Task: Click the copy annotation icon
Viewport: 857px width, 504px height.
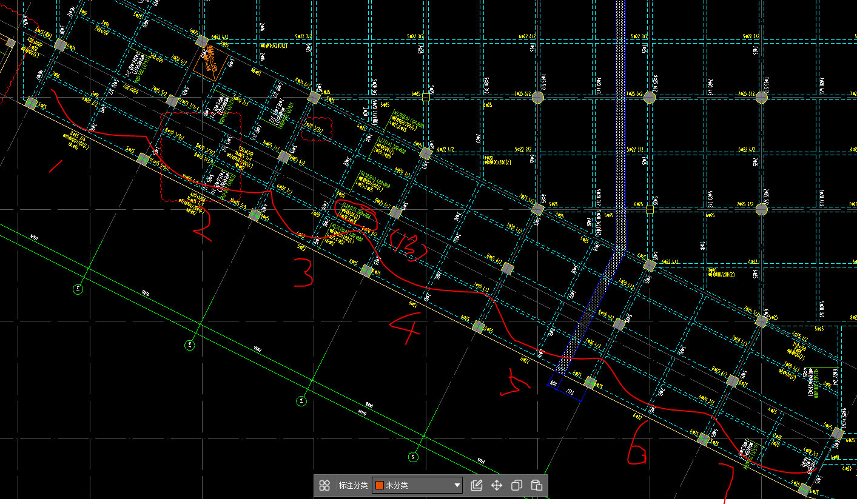Action: click(x=517, y=485)
